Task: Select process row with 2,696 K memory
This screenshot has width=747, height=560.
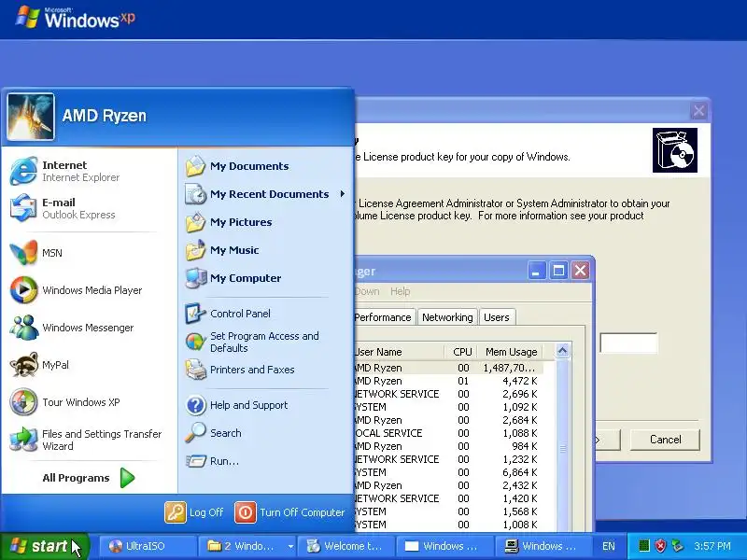Action: pyautogui.click(x=449, y=394)
